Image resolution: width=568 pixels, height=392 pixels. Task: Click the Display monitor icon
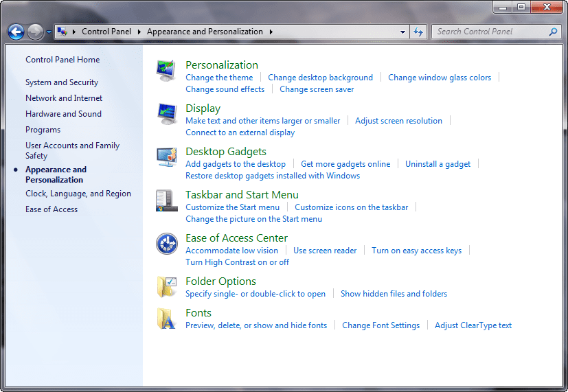coord(167,114)
